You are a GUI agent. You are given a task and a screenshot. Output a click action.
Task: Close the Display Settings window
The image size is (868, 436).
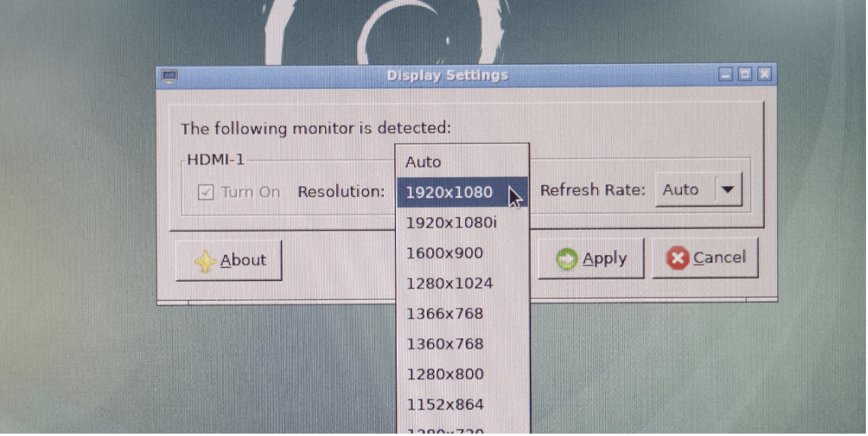pyautogui.click(x=764, y=74)
